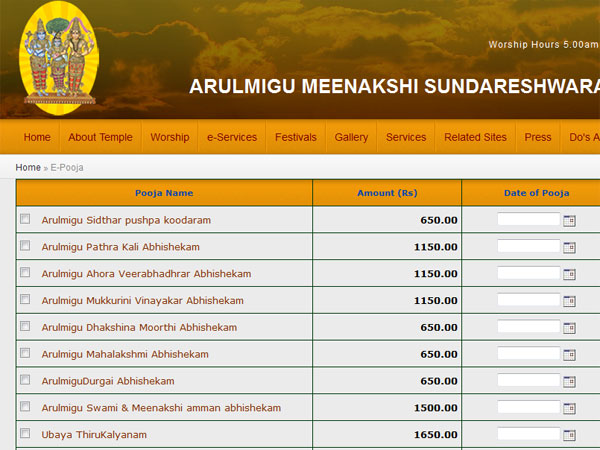Open the Festivals menu
The width and height of the screenshot is (600, 450).
296,137
